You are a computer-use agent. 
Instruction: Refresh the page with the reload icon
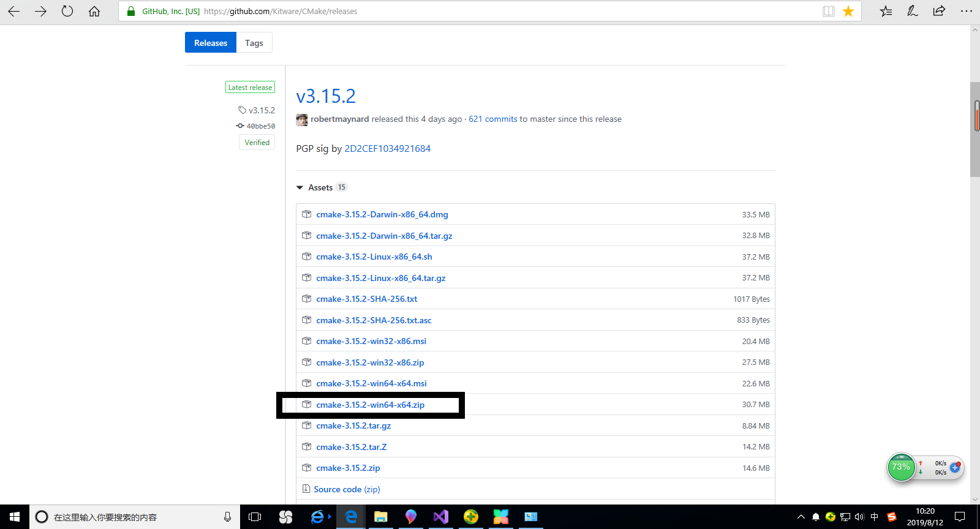pos(67,11)
